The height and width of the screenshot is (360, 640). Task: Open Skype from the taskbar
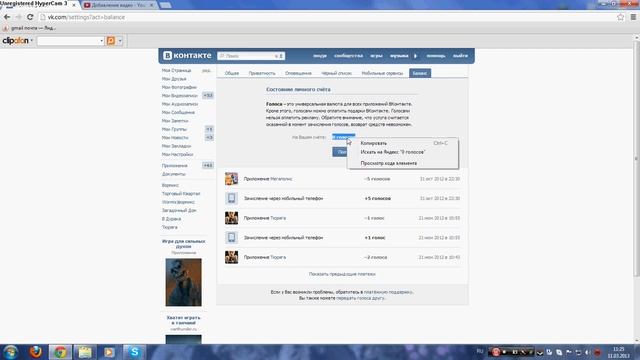click(x=134, y=352)
